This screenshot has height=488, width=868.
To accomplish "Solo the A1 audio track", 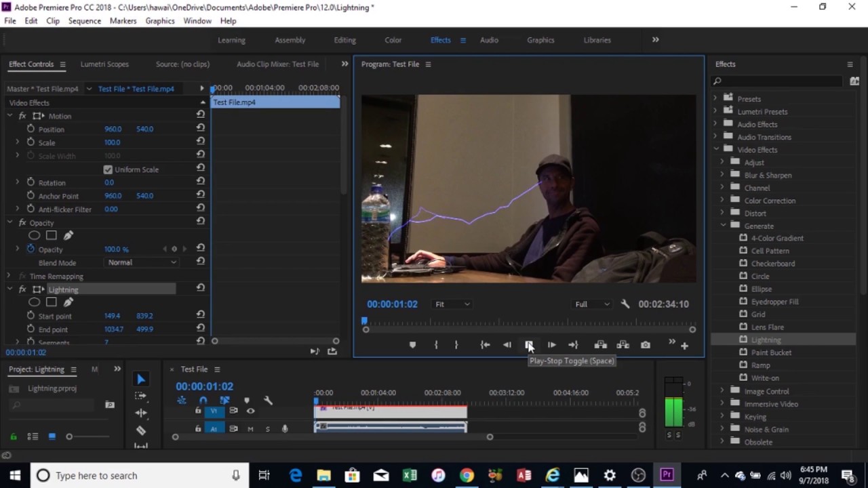I will 267,428.
